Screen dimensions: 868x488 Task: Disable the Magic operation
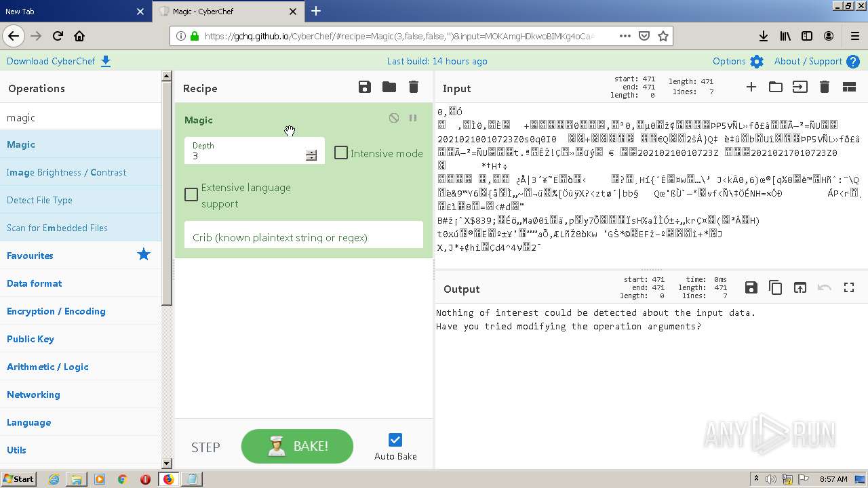[394, 118]
